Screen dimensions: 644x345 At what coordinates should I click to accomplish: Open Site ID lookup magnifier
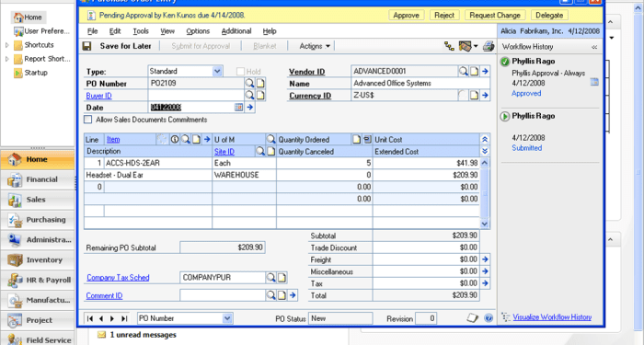pyautogui.click(x=260, y=151)
